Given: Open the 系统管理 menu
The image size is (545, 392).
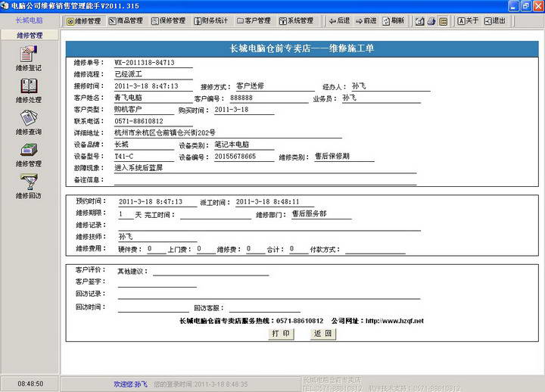Looking at the screenshot, I should [x=297, y=21].
